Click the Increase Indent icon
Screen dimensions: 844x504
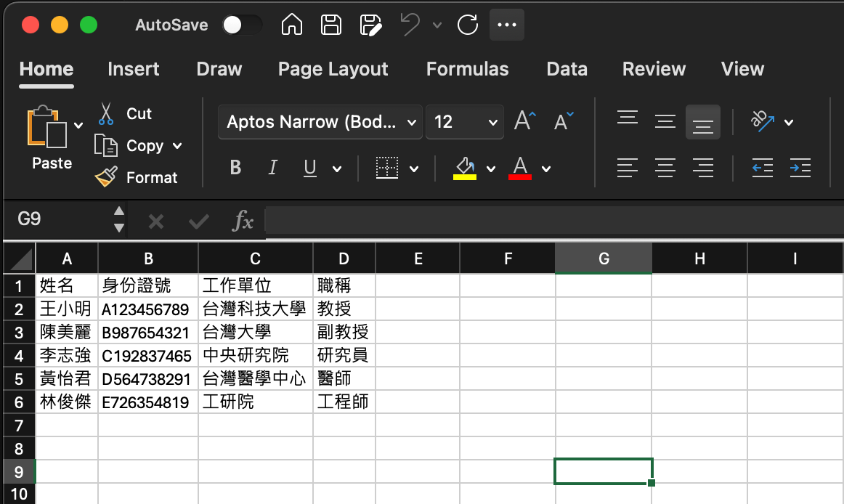800,168
